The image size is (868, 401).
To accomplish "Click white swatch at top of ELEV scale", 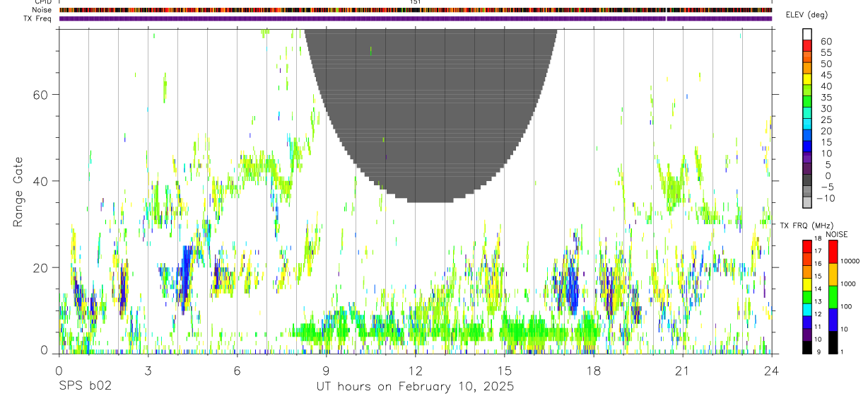I will point(807,35).
